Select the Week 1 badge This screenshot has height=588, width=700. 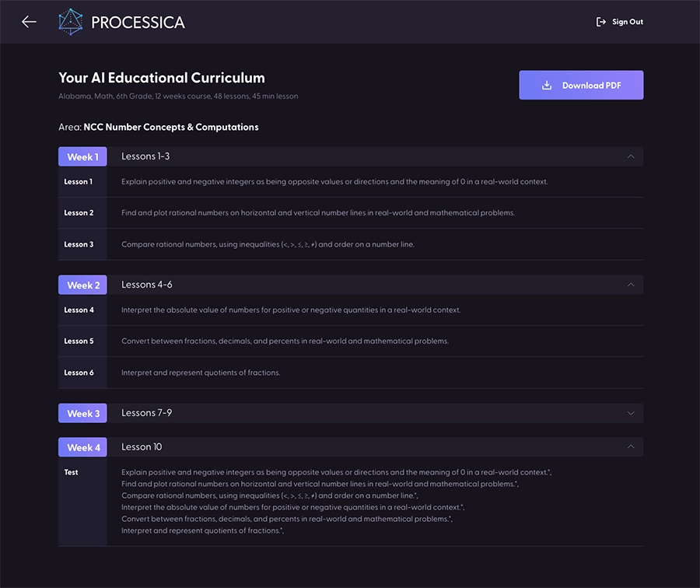pos(82,156)
